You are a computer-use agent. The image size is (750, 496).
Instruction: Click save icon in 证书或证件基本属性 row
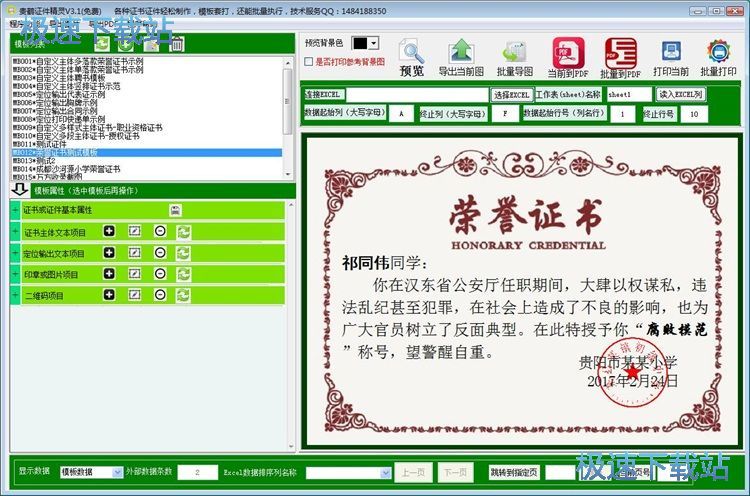pos(176,210)
